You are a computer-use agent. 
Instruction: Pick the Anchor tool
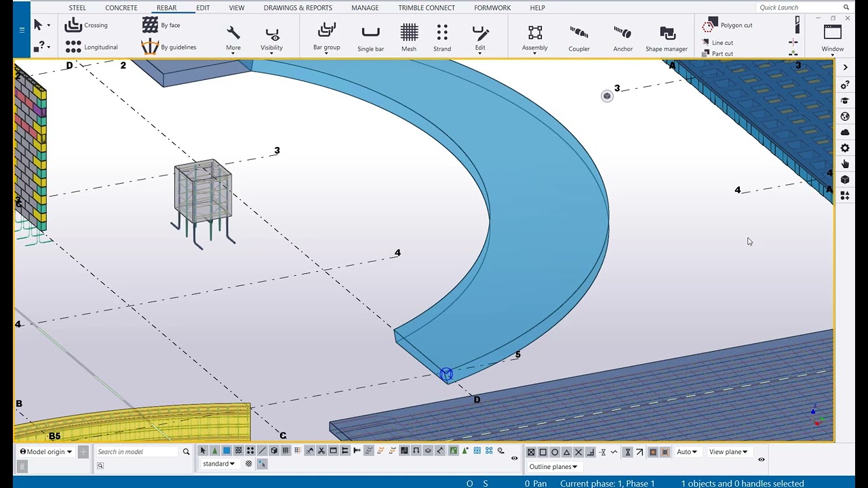[x=623, y=37]
